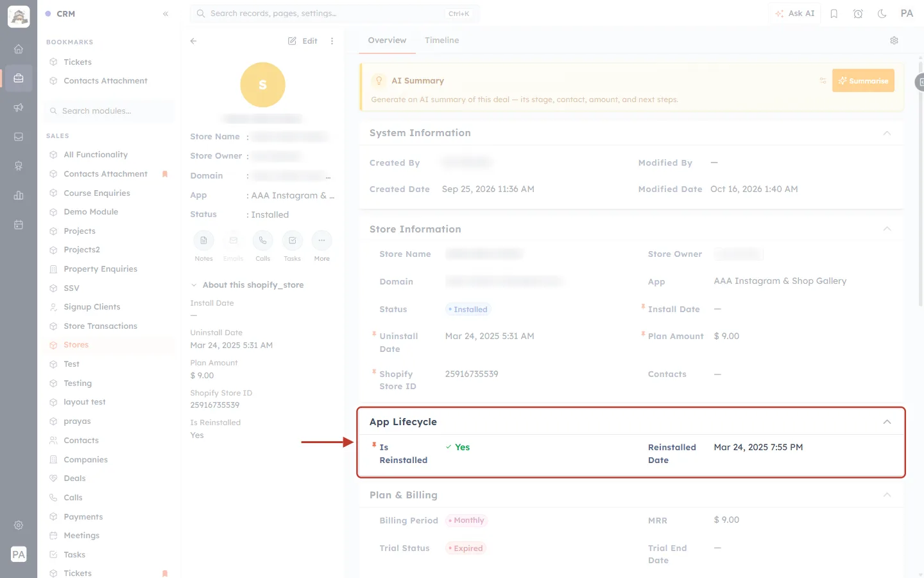This screenshot has width=924, height=578.
Task: Collapse the App Lifecycle section
Action: 887,422
